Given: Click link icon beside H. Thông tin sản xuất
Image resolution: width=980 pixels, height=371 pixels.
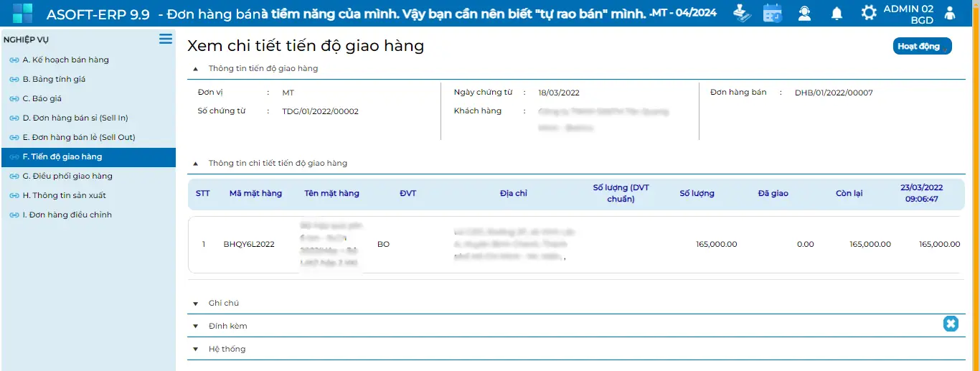Looking at the screenshot, I should (14, 196).
